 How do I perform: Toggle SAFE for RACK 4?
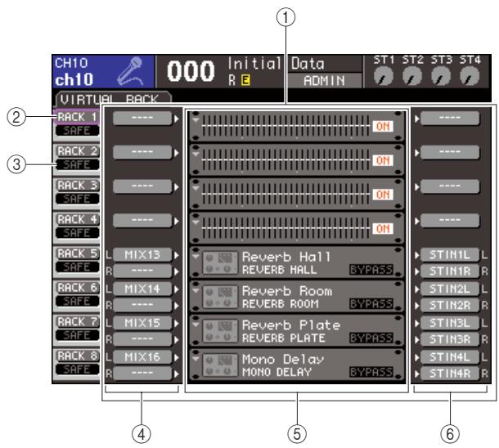point(77,233)
